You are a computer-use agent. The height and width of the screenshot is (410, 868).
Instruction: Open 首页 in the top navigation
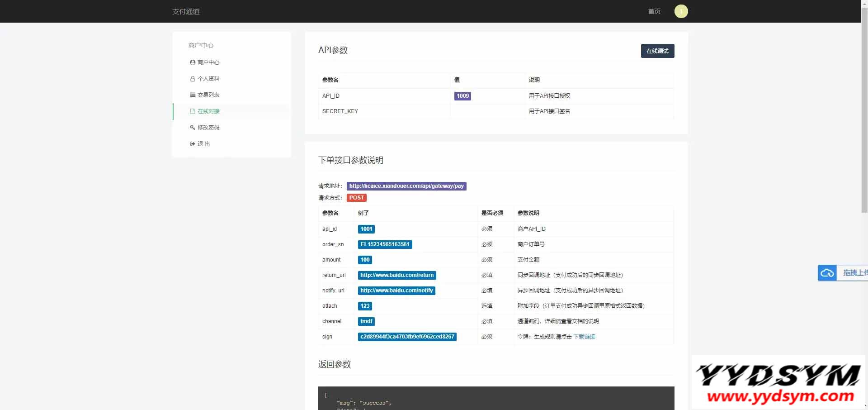coord(654,11)
